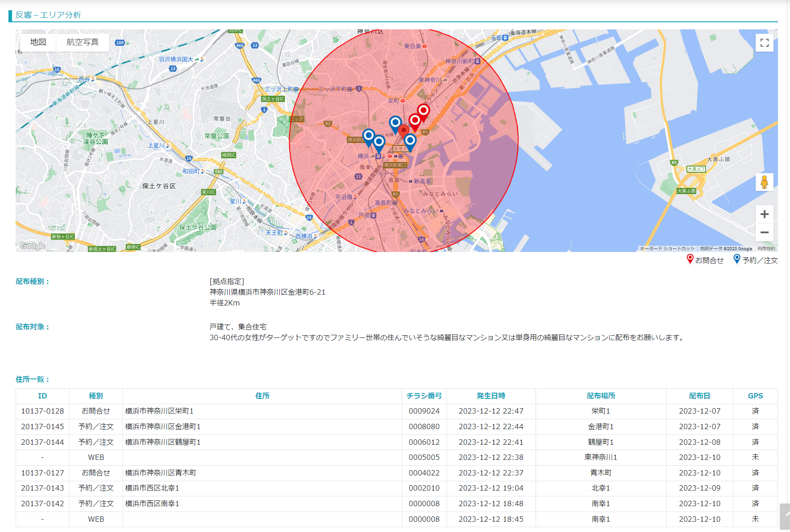Click distribution place 東神奈川1
Viewport: 790px width, 532px height.
[x=601, y=458]
